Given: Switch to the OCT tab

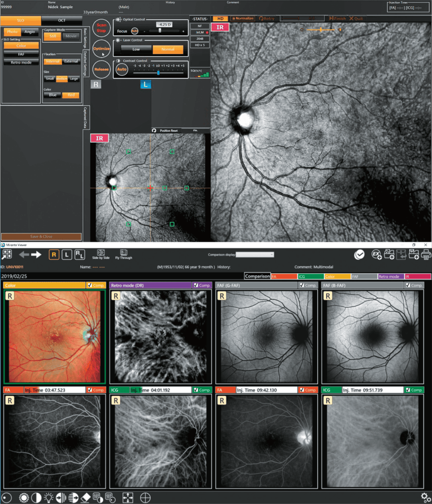Looking at the screenshot, I should (x=61, y=20).
